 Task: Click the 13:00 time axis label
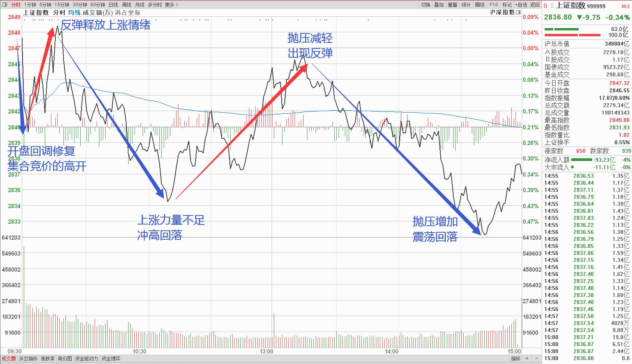267,351
